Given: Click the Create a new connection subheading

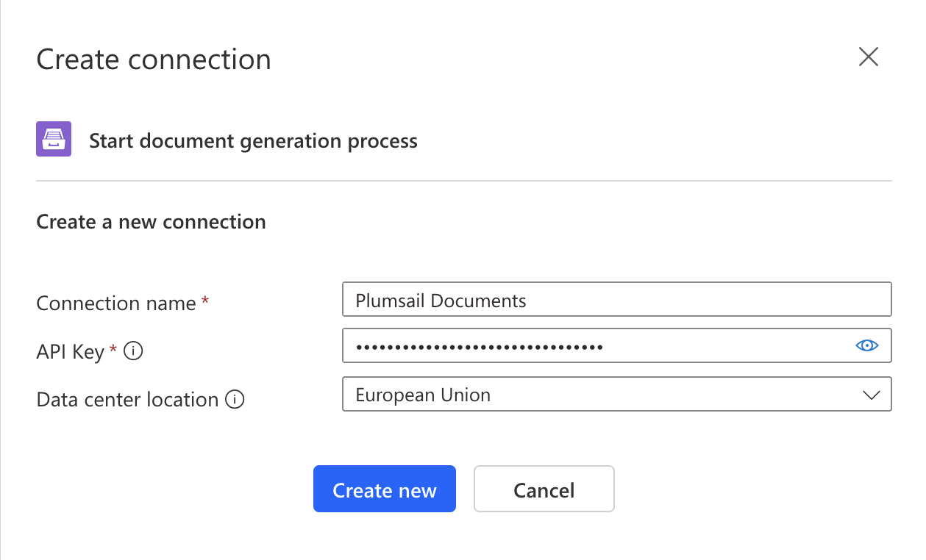Looking at the screenshot, I should (x=151, y=221).
